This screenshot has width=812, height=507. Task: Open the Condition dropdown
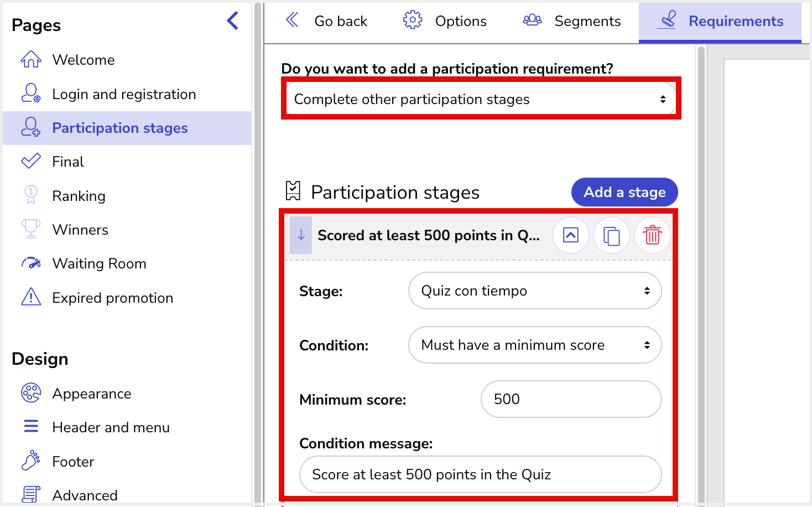[x=535, y=345]
